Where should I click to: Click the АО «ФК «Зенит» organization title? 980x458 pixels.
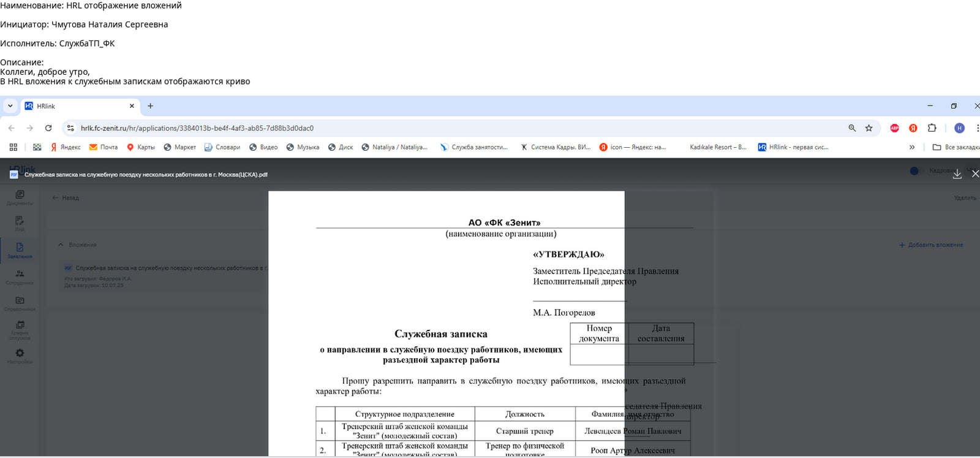click(x=504, y=223)
